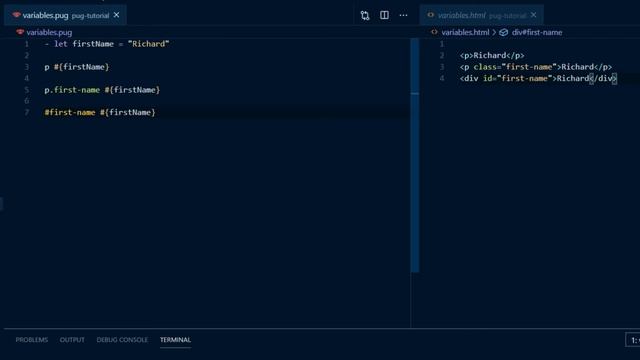Open the More Actions ellipsis menu
640x360 pixels.
pyautogui.click(x=403, y=15)
